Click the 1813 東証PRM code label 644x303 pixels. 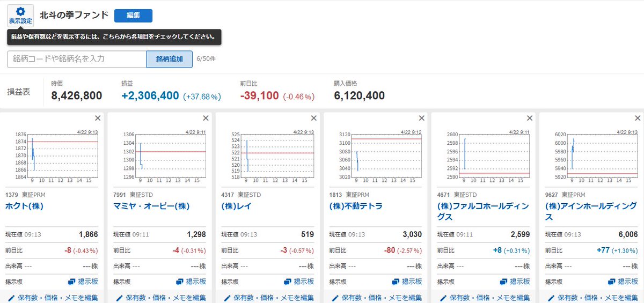click(x=349, y=195)
